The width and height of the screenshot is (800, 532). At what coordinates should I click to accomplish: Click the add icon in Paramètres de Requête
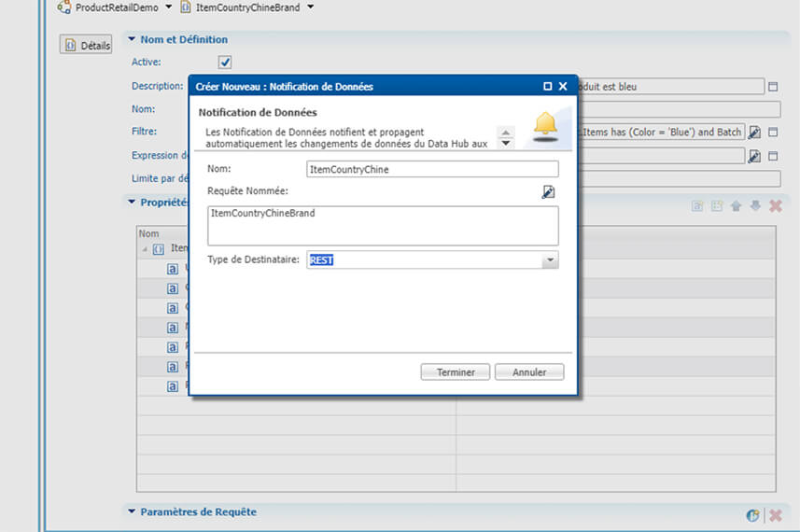[x=753, y=515]
